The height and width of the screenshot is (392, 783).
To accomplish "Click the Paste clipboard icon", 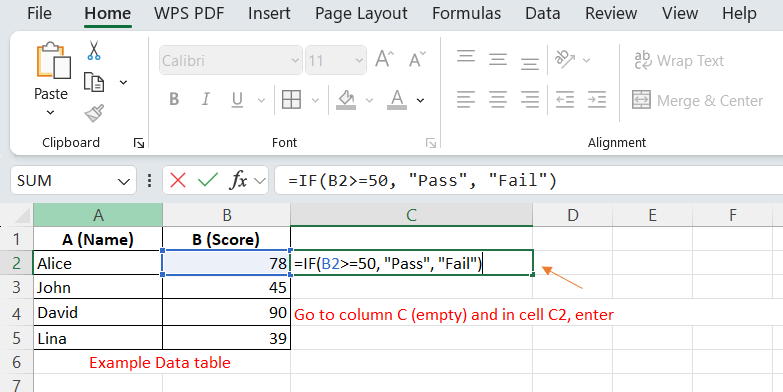I will 53,61.
